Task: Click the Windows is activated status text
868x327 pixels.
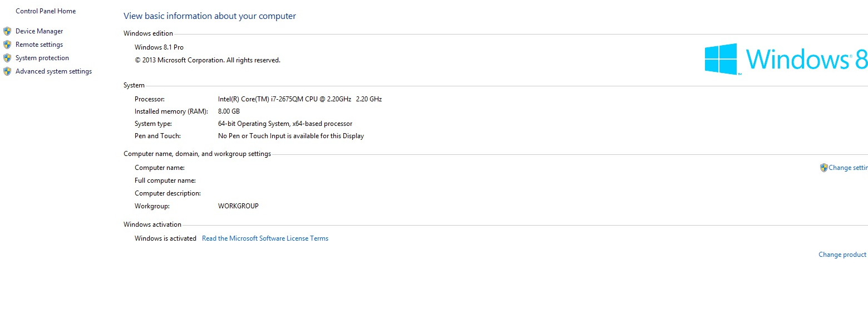Action: click(165, 238)
